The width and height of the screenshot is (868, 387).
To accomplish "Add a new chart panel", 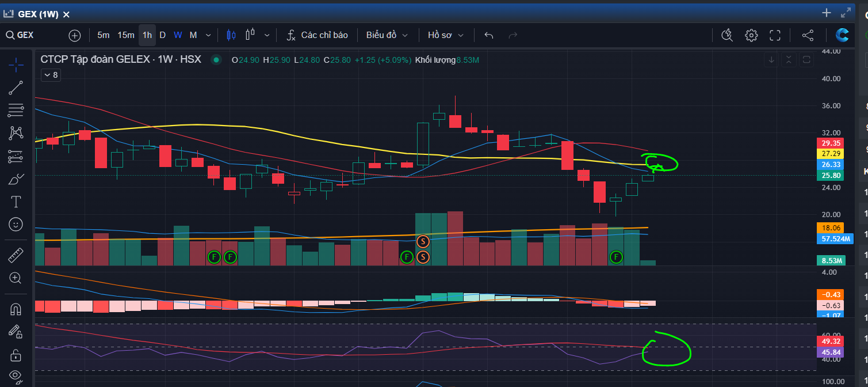I will coord(827,13).
